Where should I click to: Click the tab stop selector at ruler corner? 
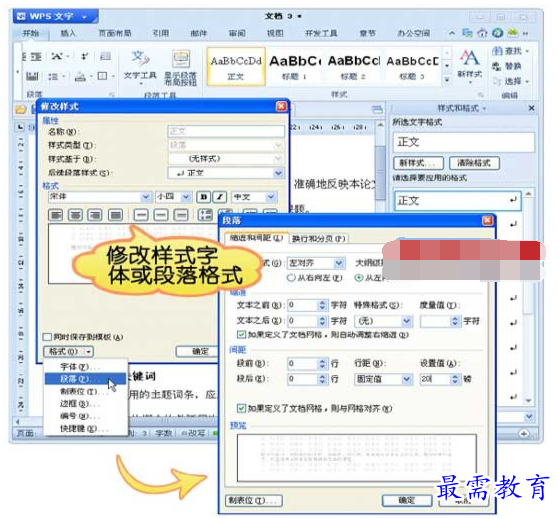click(x=20, y=127)
